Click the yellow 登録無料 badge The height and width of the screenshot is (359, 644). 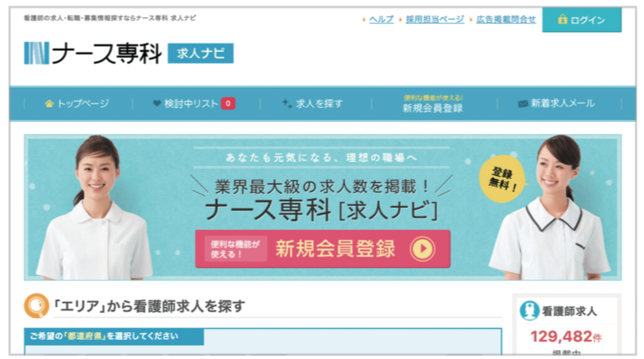click(x=502, y=179)
